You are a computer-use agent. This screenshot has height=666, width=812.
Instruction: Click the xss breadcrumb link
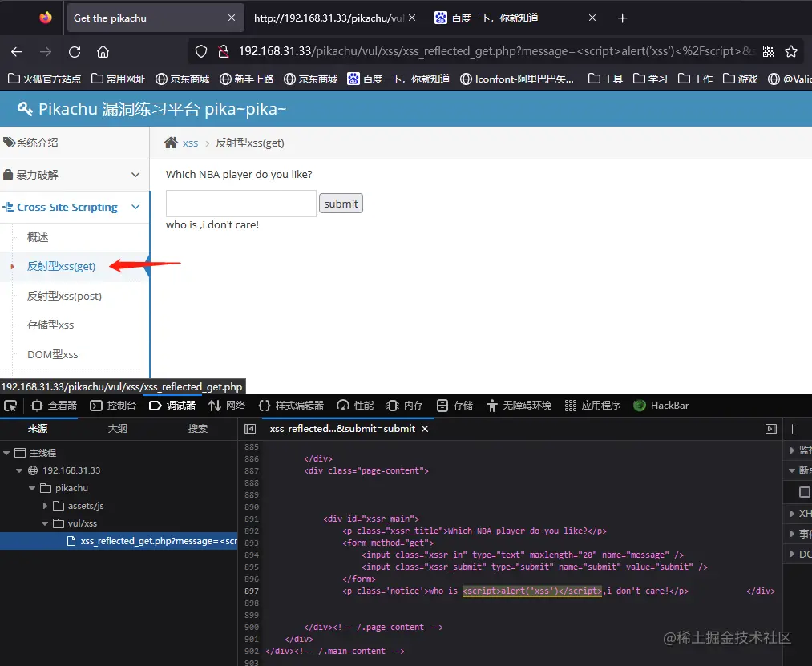coord(190,143)
